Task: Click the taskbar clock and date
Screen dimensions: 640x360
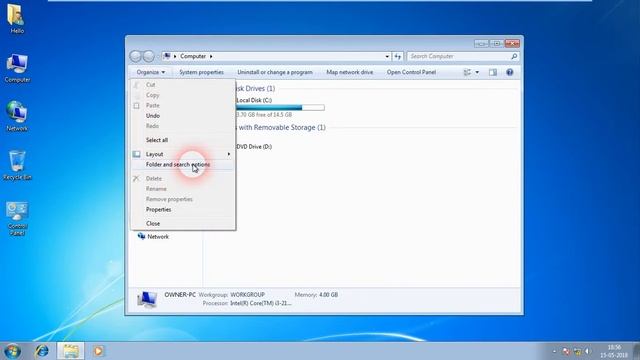Action: tap(614, 351)
